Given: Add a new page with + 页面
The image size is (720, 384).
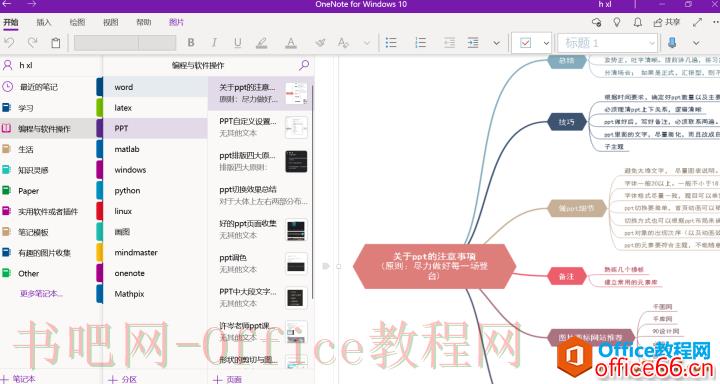Looking at the screenshot, I should (227, 379).
